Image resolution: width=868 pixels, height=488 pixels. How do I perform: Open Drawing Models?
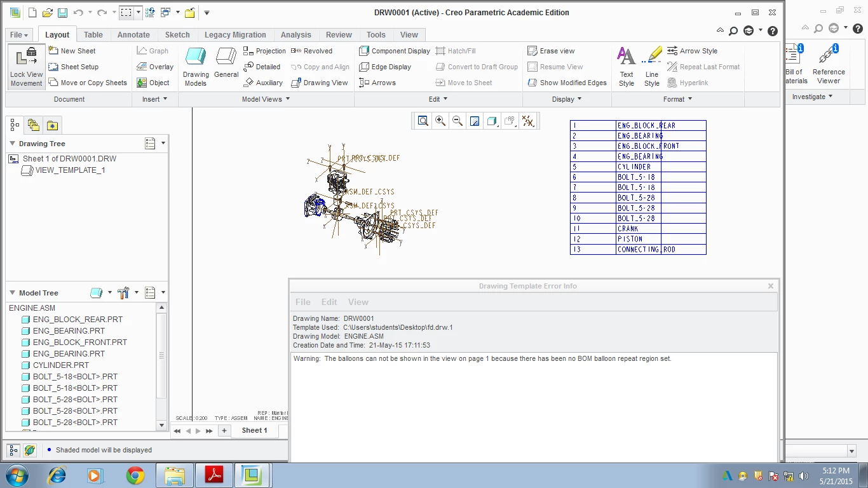196,67
